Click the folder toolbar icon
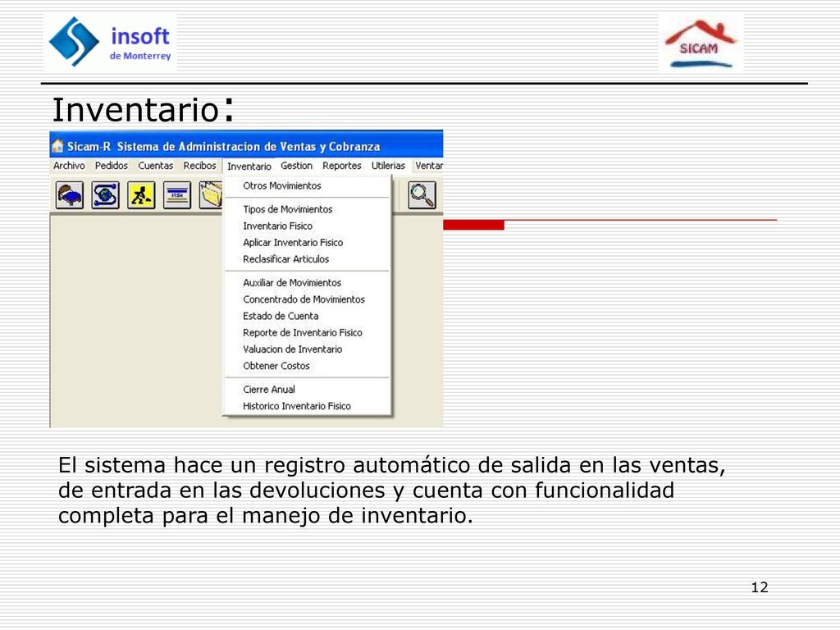This screenshot has height=630, width=840. click(211, 194)
